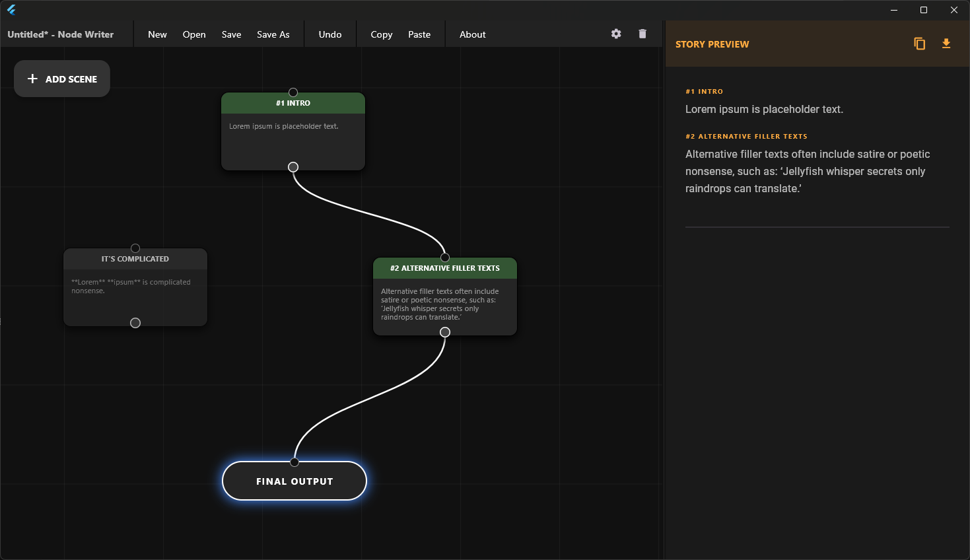Click the output port of #1 Intro node

(293, 167)
